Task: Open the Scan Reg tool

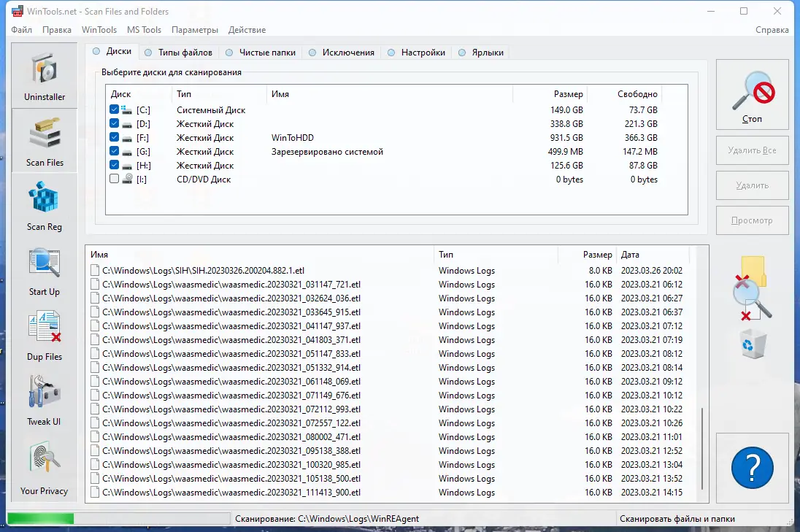Action: click(45, 206)
